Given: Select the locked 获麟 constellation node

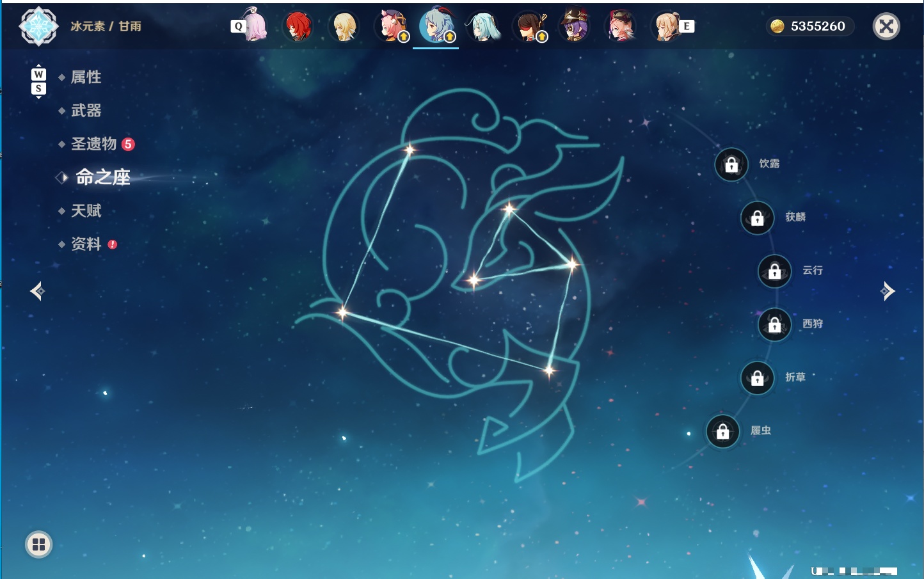Looking at the screenshot, I should pyautogui.click(x=758, y=218).
